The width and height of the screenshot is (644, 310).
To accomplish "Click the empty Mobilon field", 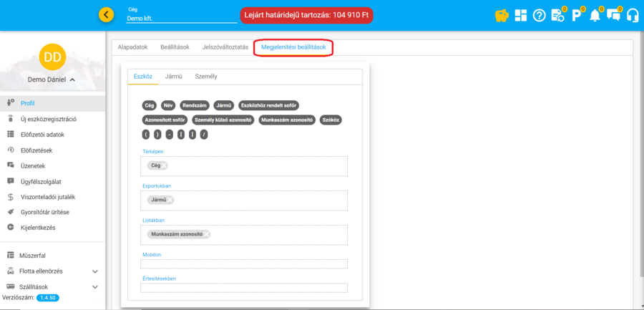I will click(244, 264).
